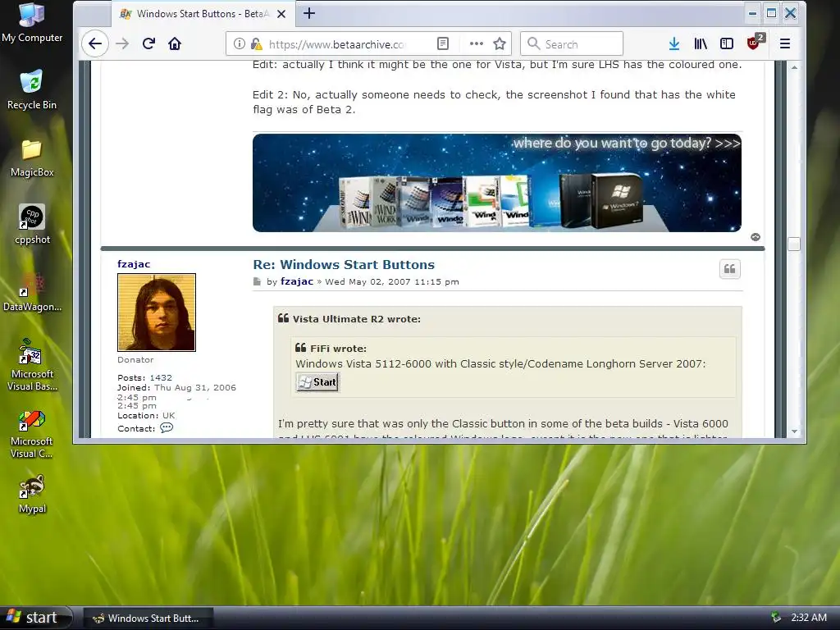840x630 pixels.
Task: Open the Re: Windows Start Buttons post link
Action: (344, 265)
